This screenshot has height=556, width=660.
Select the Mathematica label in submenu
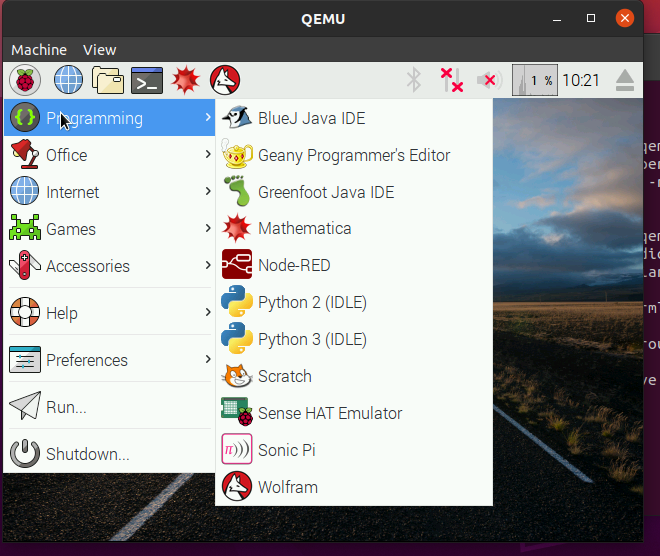tap(305, 229)
